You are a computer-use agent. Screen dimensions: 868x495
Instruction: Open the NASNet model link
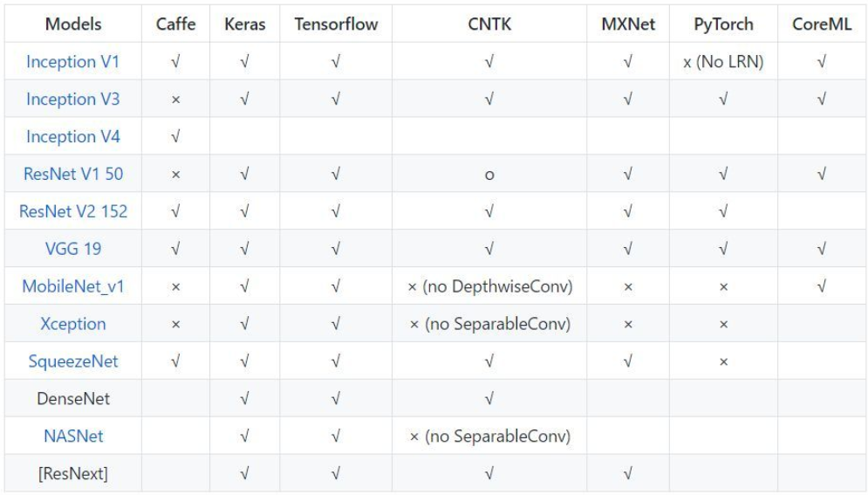(x=73, y=436)
